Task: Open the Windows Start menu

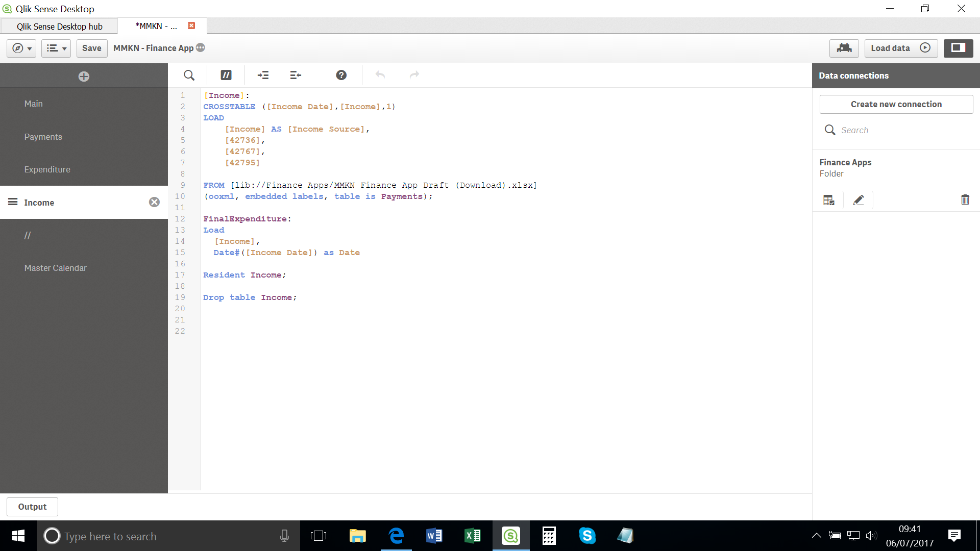Action: point(18,536)
